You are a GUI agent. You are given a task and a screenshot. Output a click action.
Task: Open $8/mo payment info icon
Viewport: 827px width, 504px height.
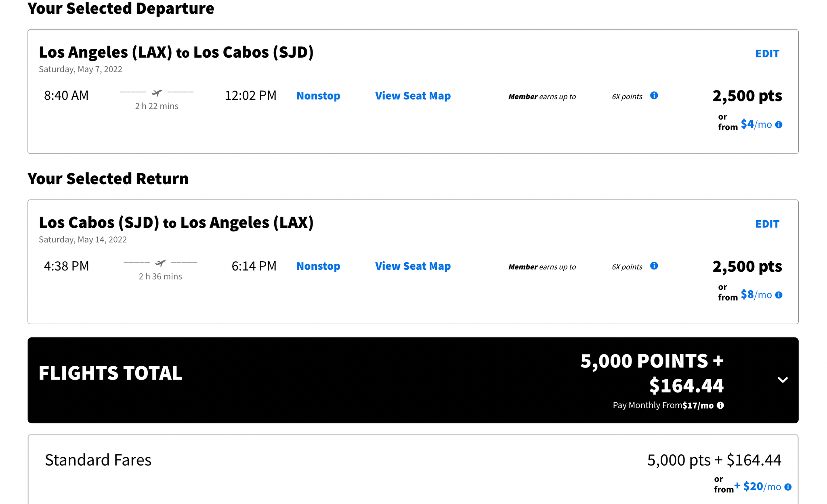(x=779, y=295)
